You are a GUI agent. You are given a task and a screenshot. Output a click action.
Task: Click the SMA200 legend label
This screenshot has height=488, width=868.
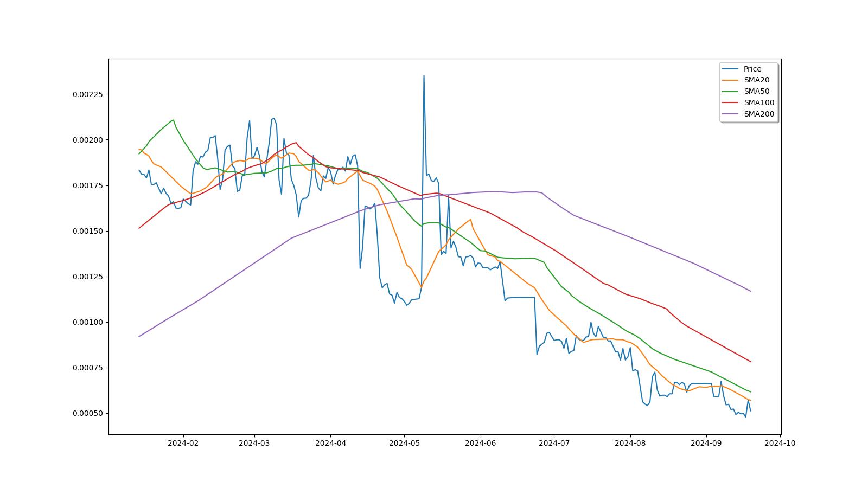click(759, 114)
